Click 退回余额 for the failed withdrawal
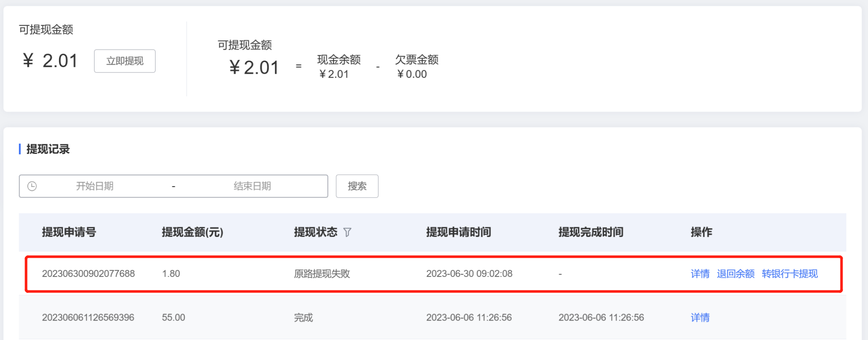 pyautogui.click(x=735, y=274)
